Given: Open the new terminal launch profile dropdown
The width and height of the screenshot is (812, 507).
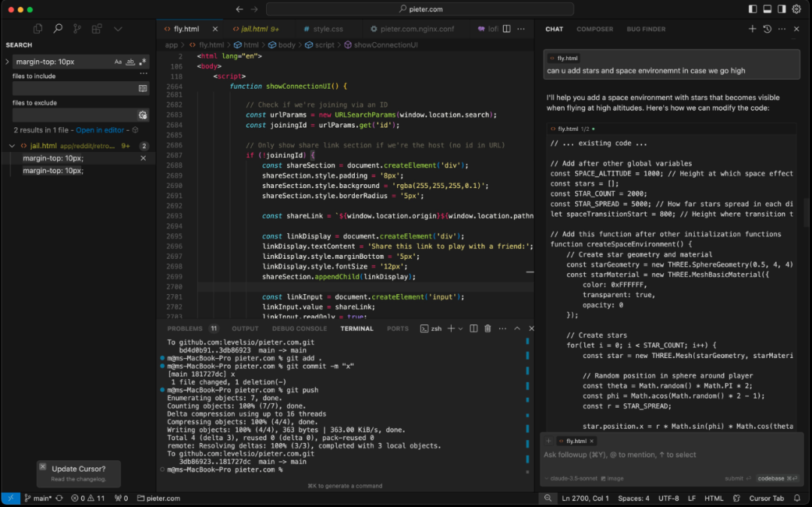Looking at the screenshot, I should pyautogui.click(x=460, y=329).
